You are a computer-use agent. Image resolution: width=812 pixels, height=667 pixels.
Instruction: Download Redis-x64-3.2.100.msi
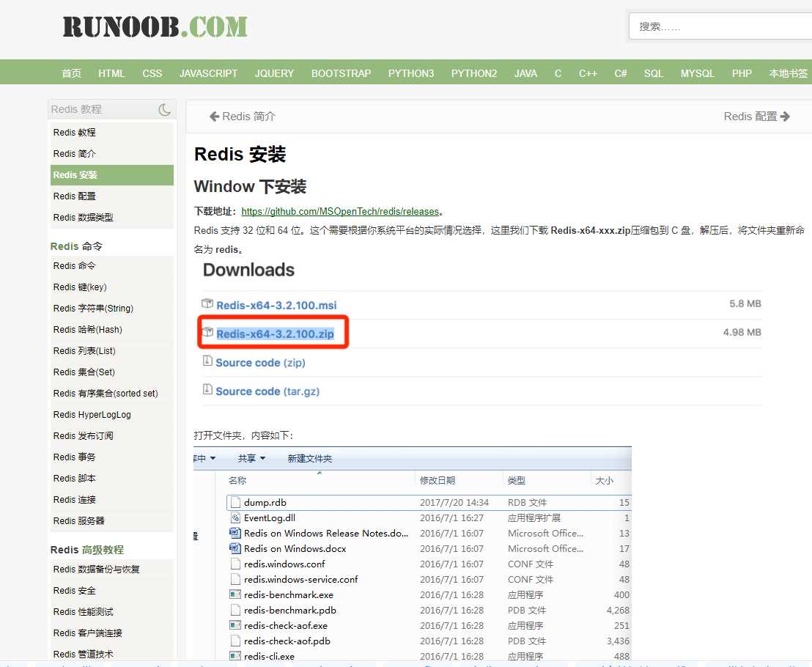(x=276, y=305)
